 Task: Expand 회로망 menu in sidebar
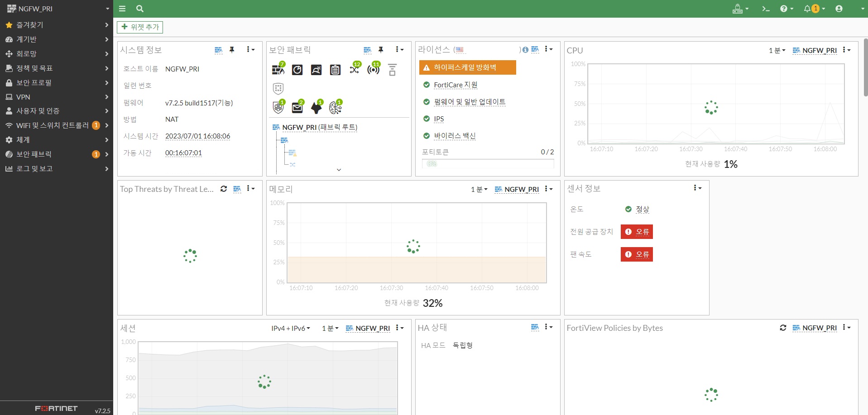(x=57, y=54)
